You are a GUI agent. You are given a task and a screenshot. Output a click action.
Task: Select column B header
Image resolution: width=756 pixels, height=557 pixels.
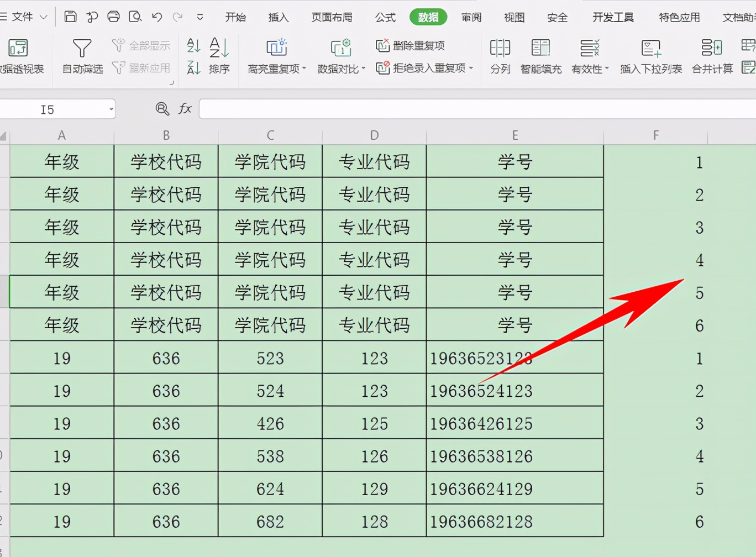point(166,135)
